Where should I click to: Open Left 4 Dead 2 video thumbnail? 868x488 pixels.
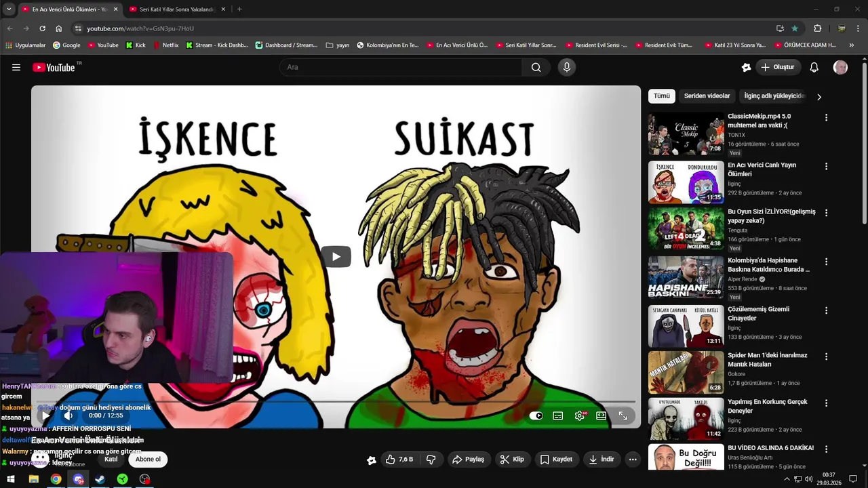(x=686, y=228)
